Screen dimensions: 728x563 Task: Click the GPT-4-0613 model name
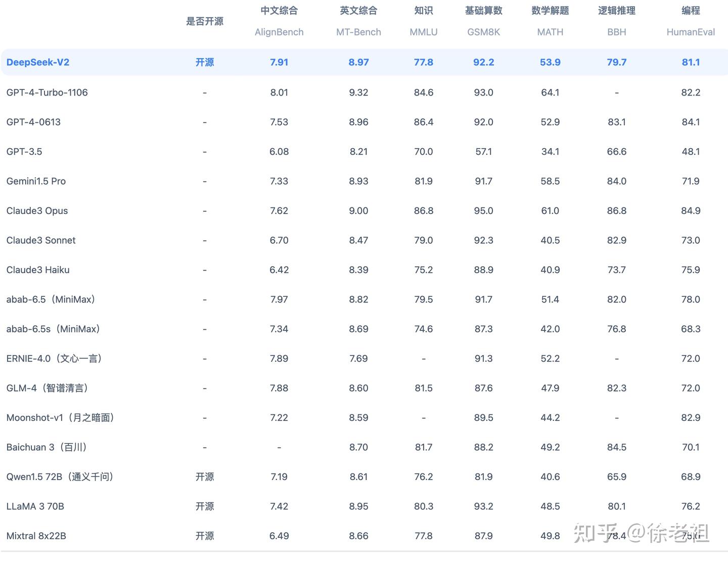click(33, 122)
